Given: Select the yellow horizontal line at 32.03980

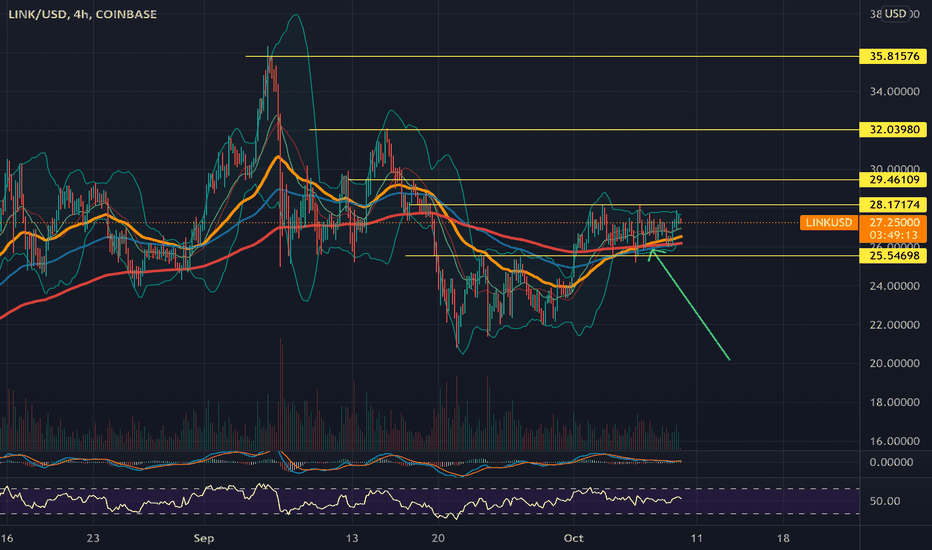Looking at the screenshot, I should pyautogui.click(x=584, y=130).
